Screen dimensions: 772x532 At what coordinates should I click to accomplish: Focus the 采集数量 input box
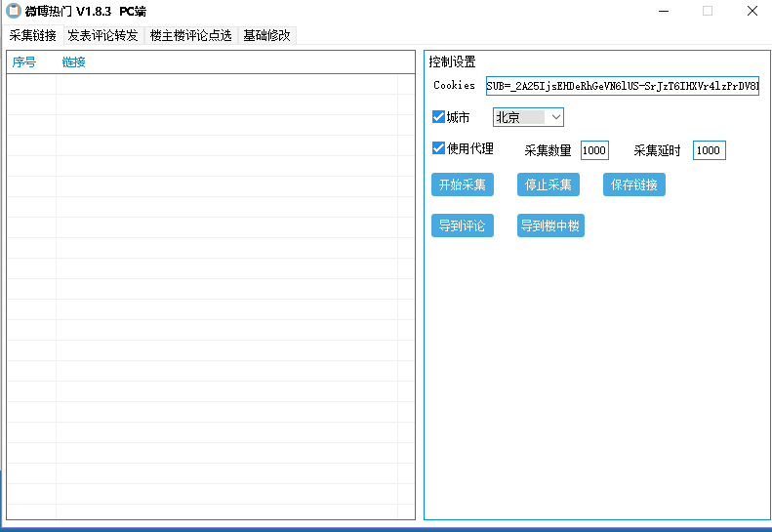coord(594,150)
